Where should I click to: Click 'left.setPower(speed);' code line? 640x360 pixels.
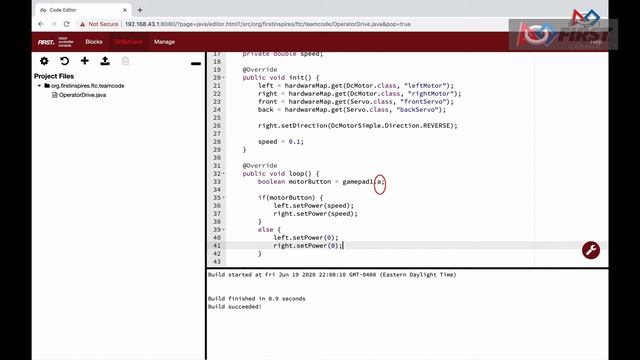313,206
